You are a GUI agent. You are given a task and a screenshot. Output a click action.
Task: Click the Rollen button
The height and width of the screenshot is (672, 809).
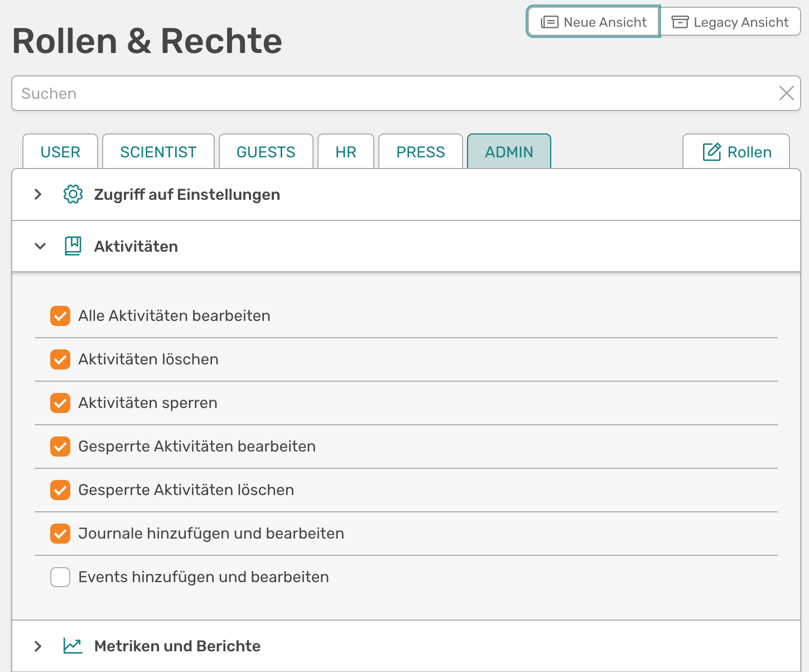point(735,151)
